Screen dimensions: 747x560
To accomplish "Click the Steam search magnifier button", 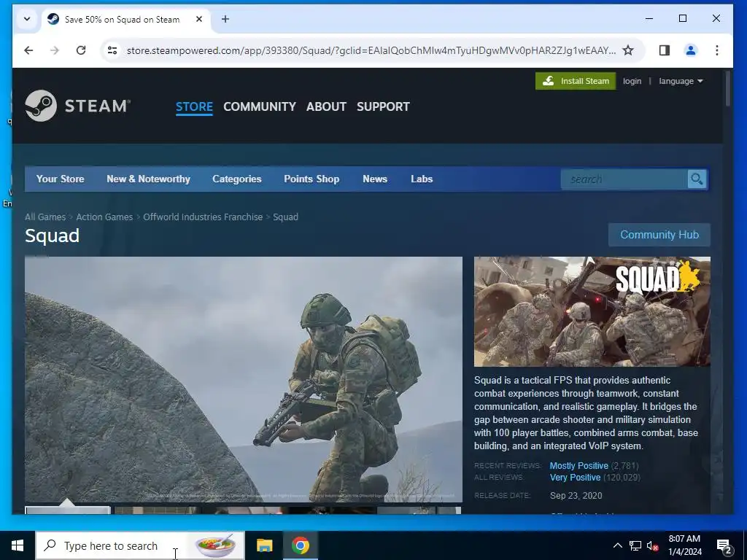I will point(697,179).
